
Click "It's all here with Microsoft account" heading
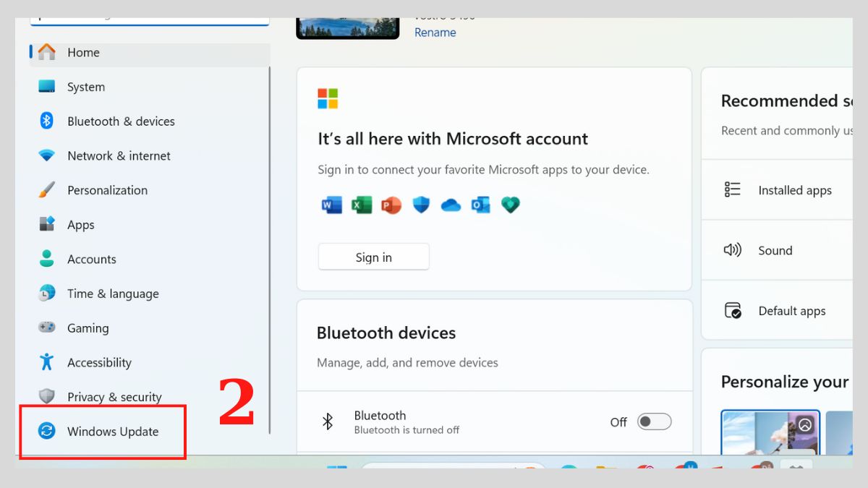453,139
